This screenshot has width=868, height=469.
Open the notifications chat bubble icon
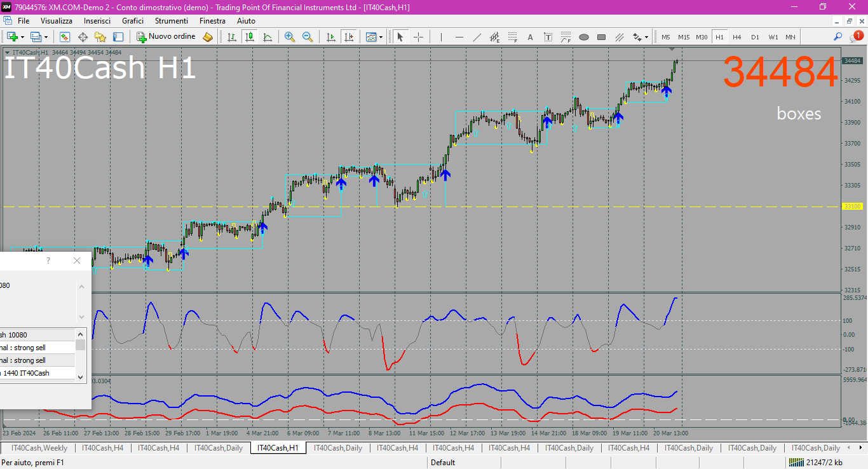tap(856, 37)
